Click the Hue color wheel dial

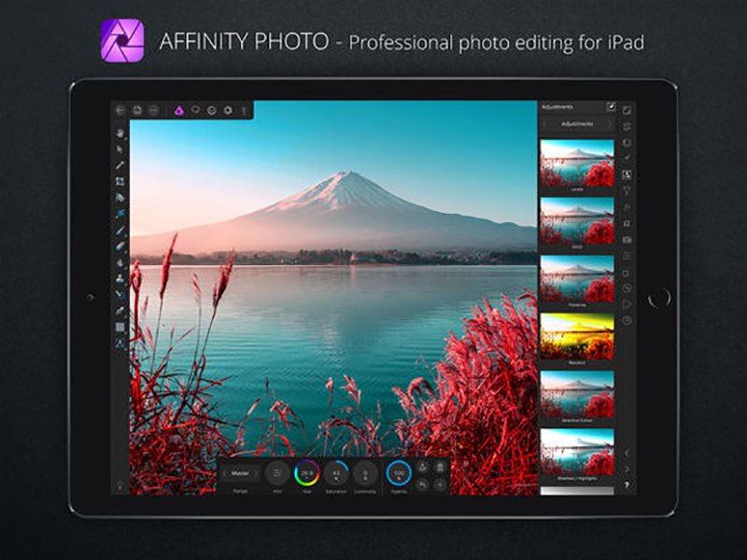point(306,473)
